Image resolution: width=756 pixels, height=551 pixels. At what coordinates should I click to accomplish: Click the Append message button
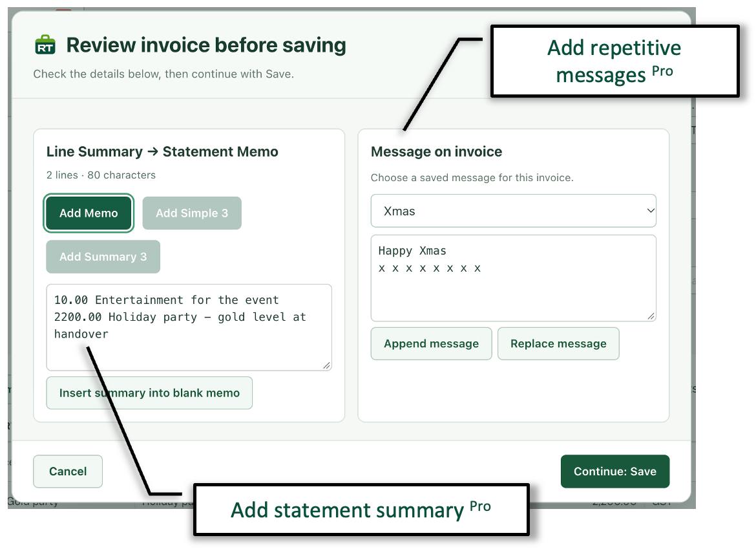[x=431, y=343]
